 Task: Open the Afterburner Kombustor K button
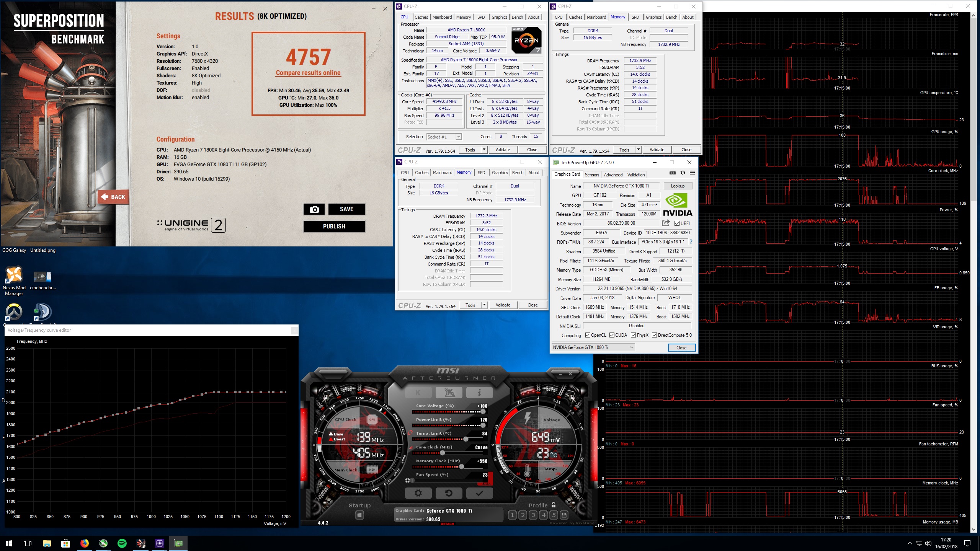[x=418, y=392]
